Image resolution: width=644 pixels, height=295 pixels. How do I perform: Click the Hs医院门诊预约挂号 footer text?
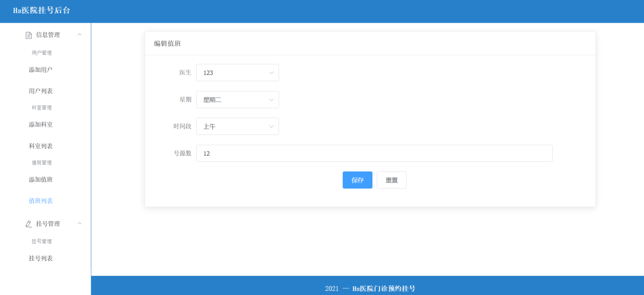click(x=384, y=288)
